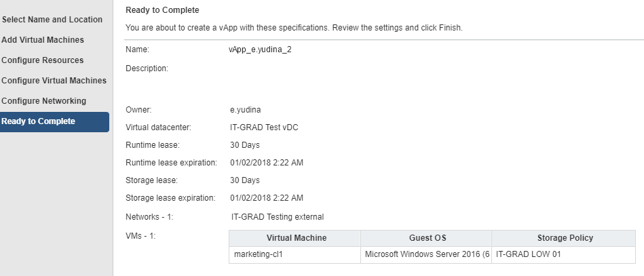Viewport: 644px width, 276px height.
Task: Click the runtime lease expiration date
Action: 267,163
